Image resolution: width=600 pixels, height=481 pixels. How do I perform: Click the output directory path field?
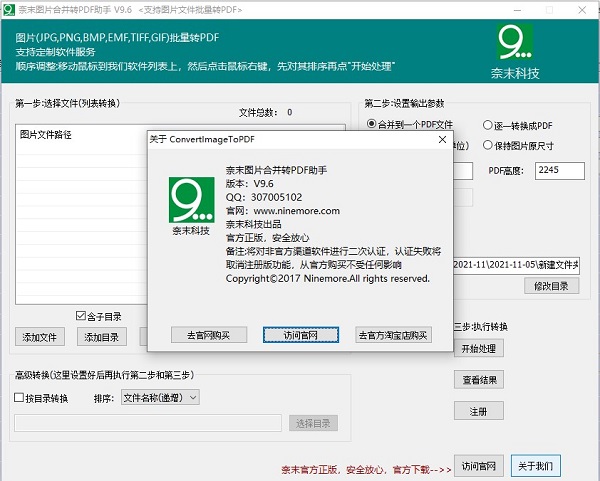516,265
